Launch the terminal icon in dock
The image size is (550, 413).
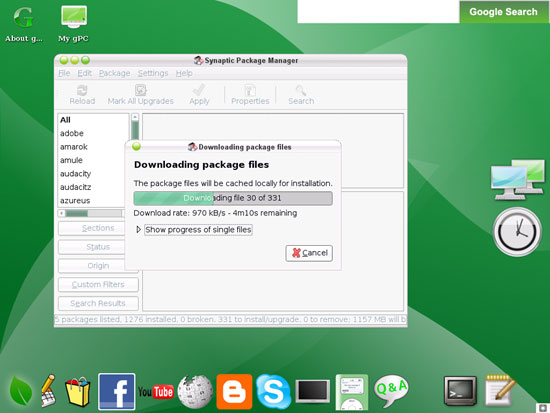coord(460,391)
